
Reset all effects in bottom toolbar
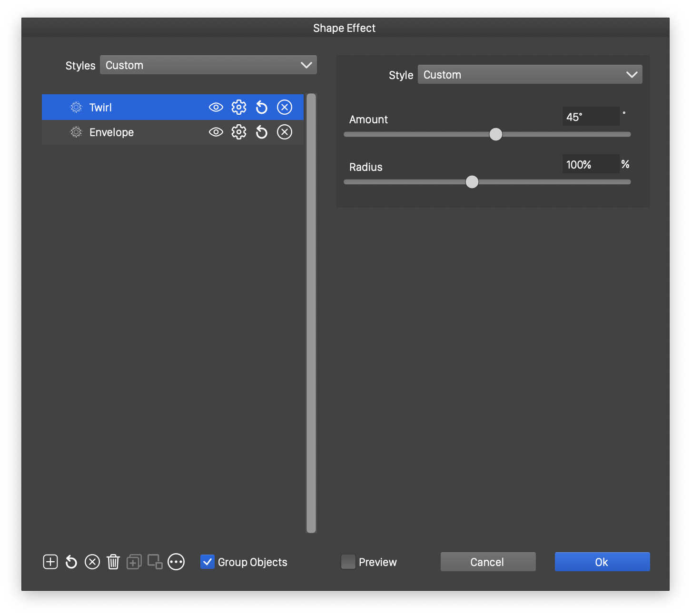[x=71, y=562]
